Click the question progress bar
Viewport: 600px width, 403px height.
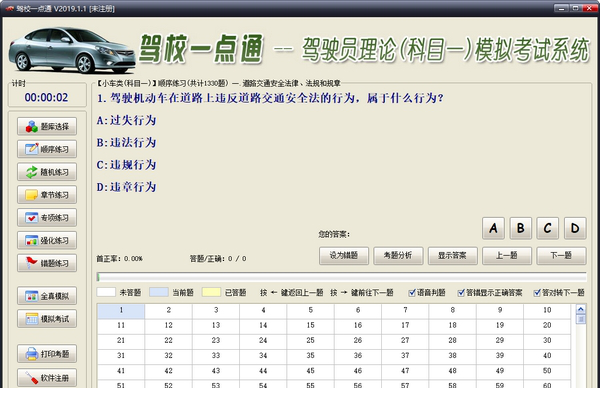point(341,277)
